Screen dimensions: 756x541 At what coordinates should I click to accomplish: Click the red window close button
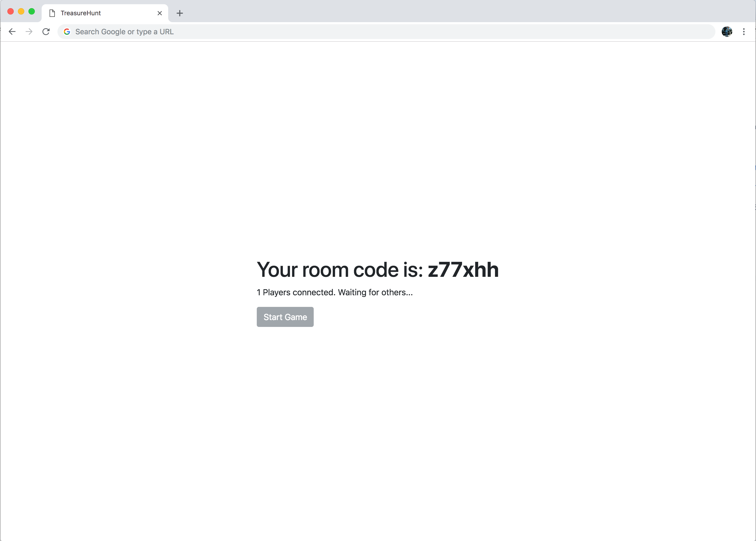click(x=11, y=12)
